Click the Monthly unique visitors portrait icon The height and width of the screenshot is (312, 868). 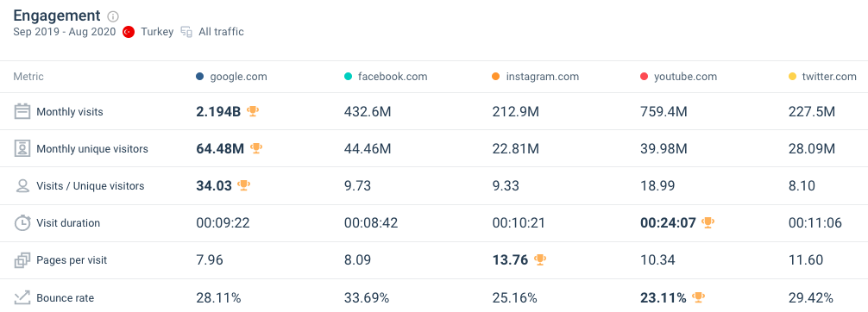[22, 149]
